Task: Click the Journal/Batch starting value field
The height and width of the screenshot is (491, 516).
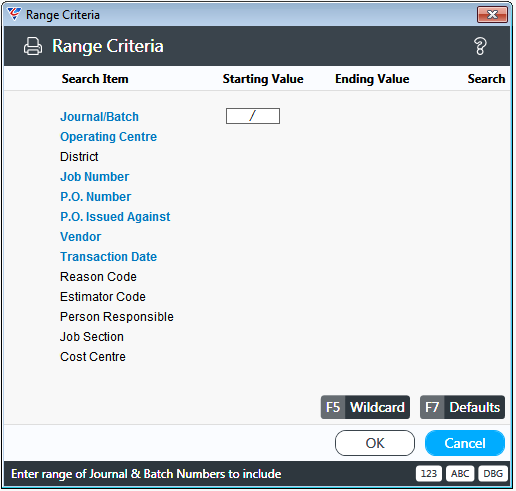Action: pos(253,116)
